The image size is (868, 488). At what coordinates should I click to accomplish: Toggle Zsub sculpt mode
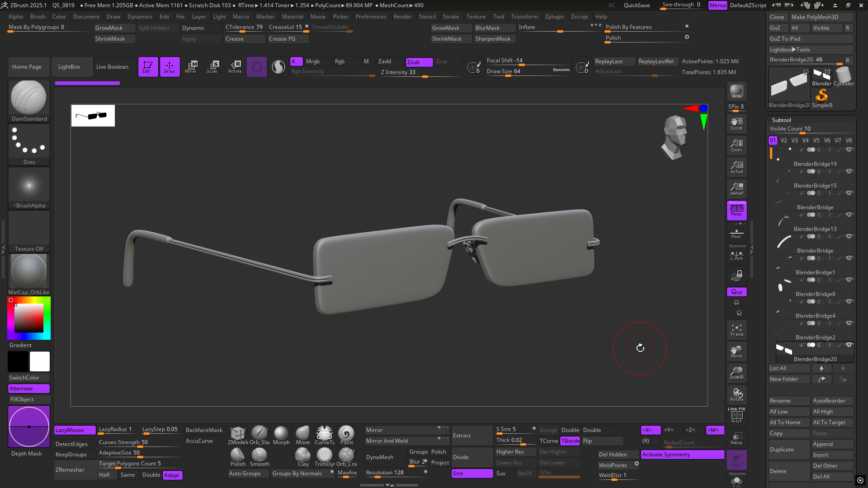(419, 62)
